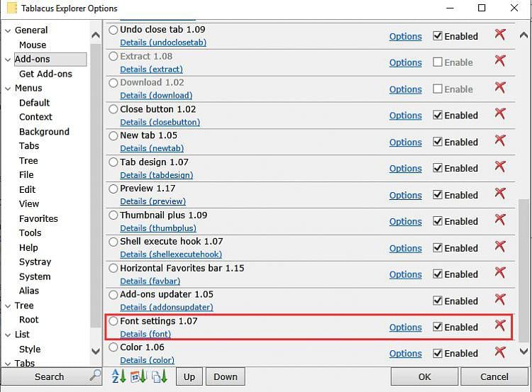Open Details (addonsupdater) link
The width and height of the screenshot is (532, 392).
click(x=166, y=307)
